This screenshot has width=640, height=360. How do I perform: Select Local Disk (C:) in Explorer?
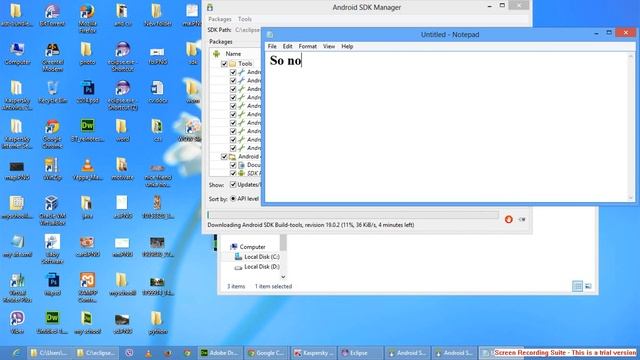pyautogui.click(x=257, y=257)
